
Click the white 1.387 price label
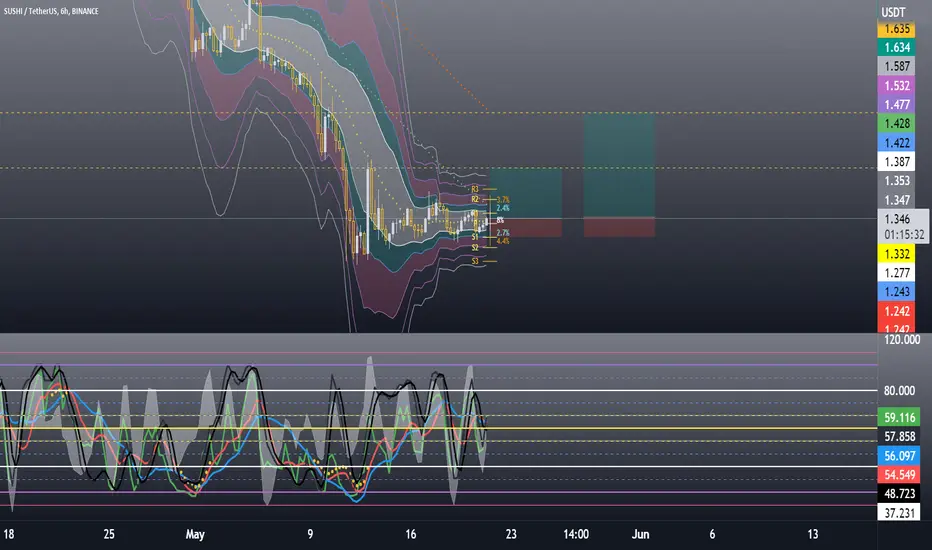coord(896,162)
